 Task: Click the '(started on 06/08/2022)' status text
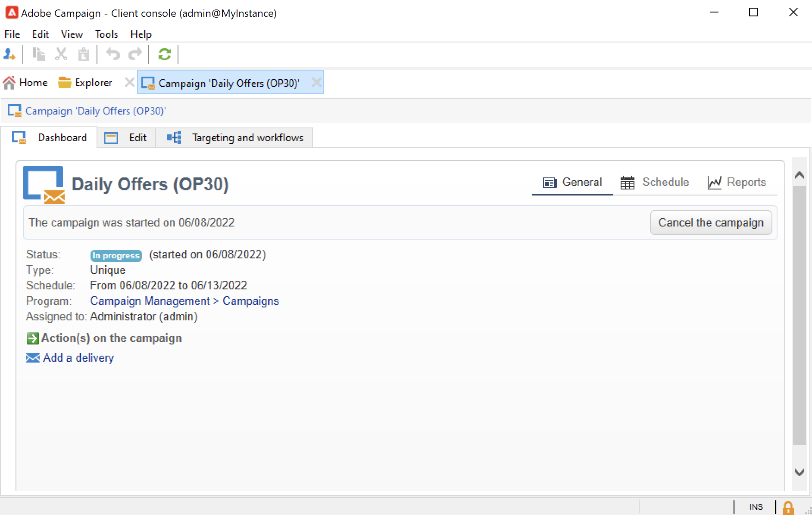[x=207, y=254]
